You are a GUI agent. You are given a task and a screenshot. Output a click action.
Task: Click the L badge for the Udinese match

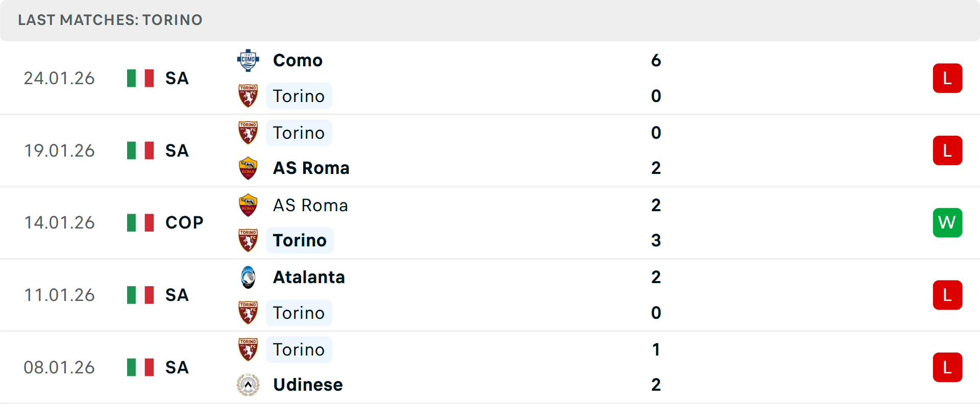[x=947, y=367]
